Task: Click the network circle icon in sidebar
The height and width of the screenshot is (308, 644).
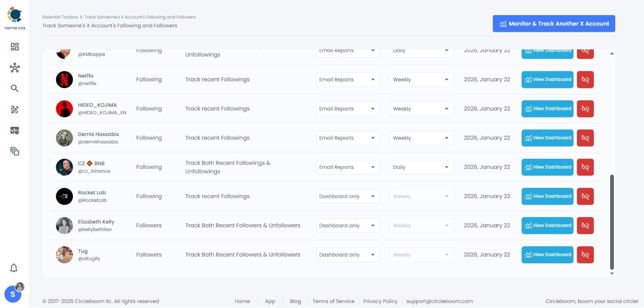Action: click(x=15, y=68)
